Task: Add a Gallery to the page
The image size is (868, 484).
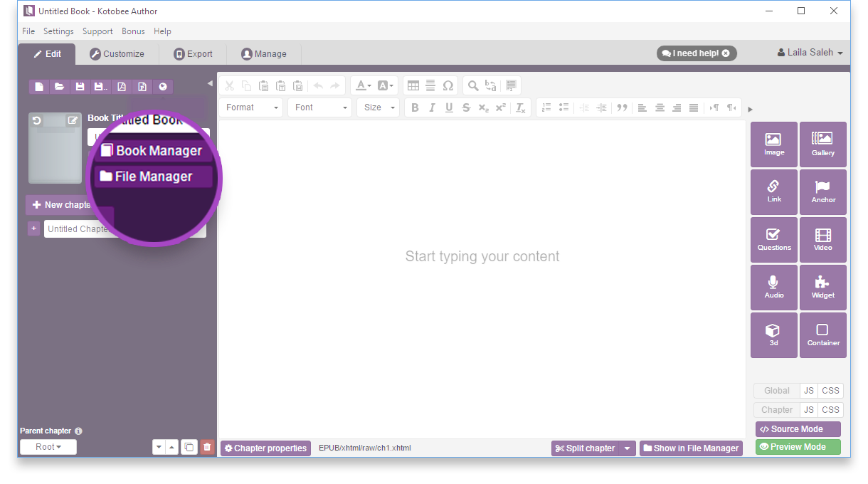Action: 822,144
